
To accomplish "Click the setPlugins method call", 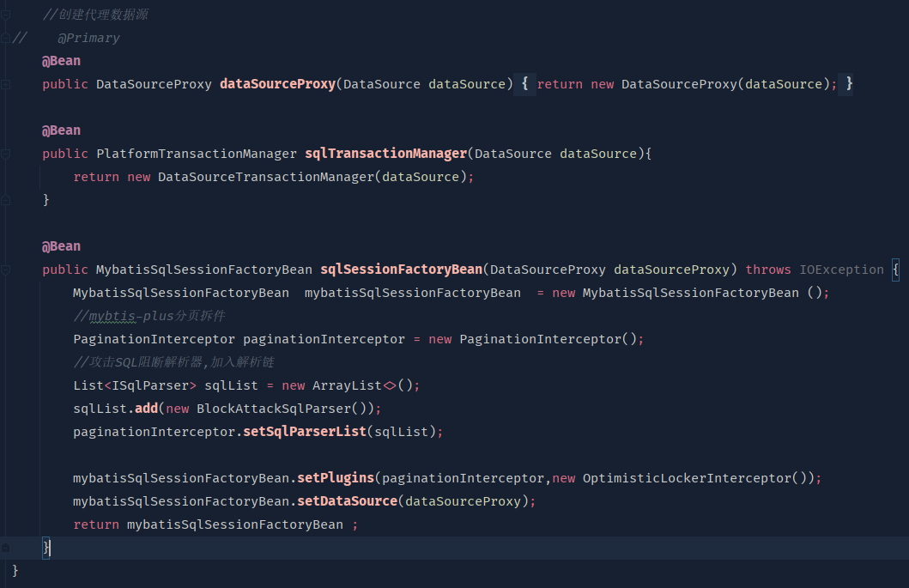I will click(x=334, y=477).
